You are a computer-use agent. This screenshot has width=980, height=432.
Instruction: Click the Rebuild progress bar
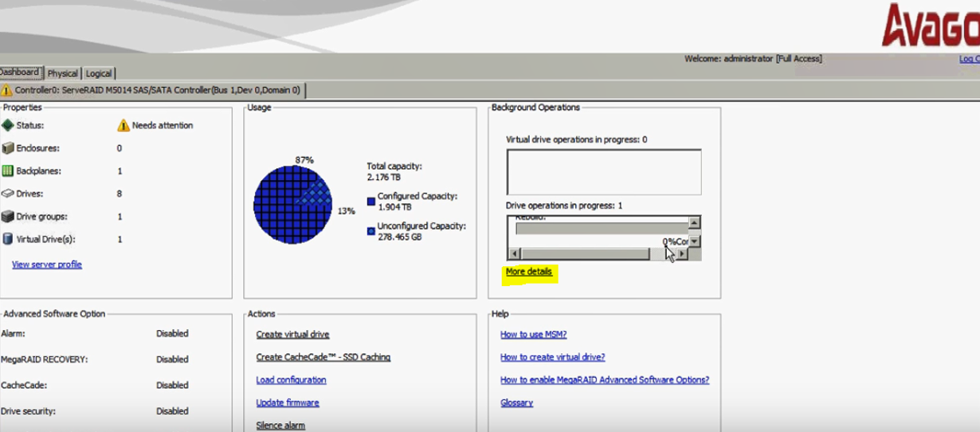point(602,229)
